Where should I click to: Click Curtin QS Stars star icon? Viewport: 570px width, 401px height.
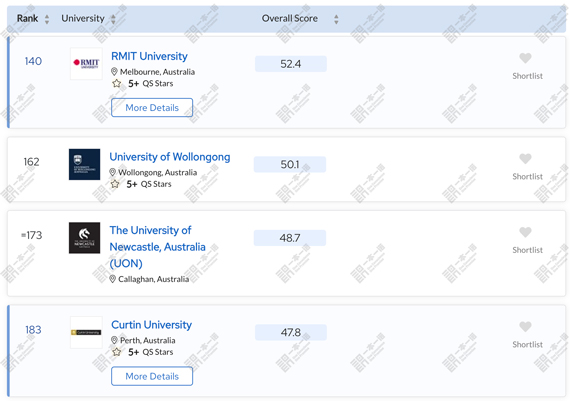(x=117, y=352)
